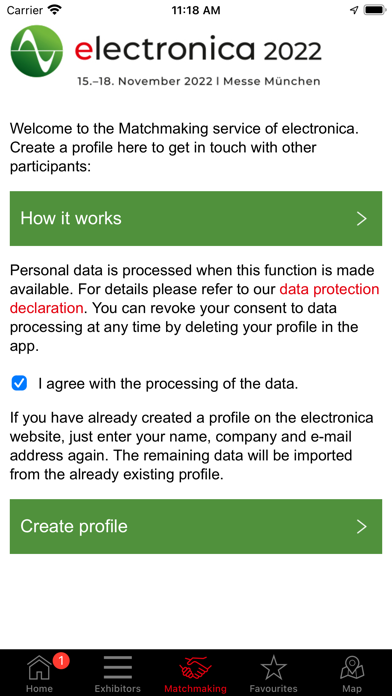Tap the green electronica wave logo
The height and width of the screenshot is (696, 392).
point(36,51)
